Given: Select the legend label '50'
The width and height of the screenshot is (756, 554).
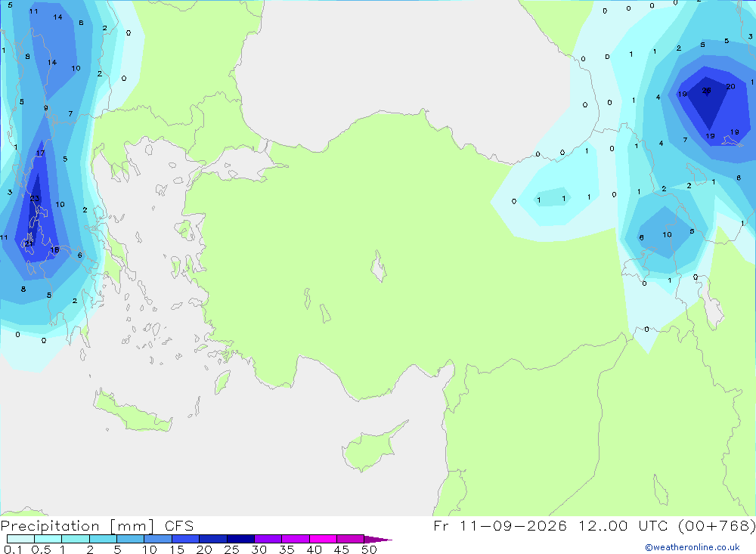Looking at the screenshot, I should (369, 549).
